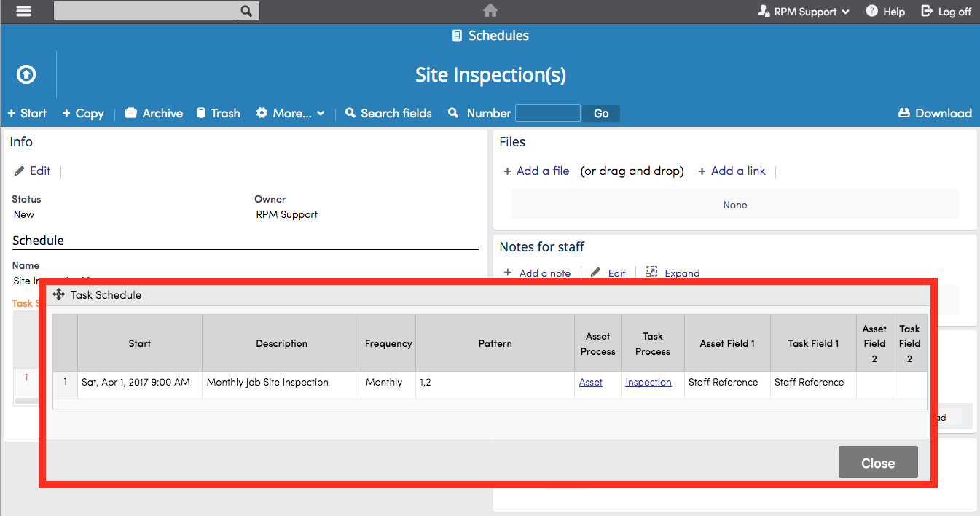Viewport: 980px width, 516px height.
Task: Select the '1,2' pattern cell
Action: [x=495, y=386]
